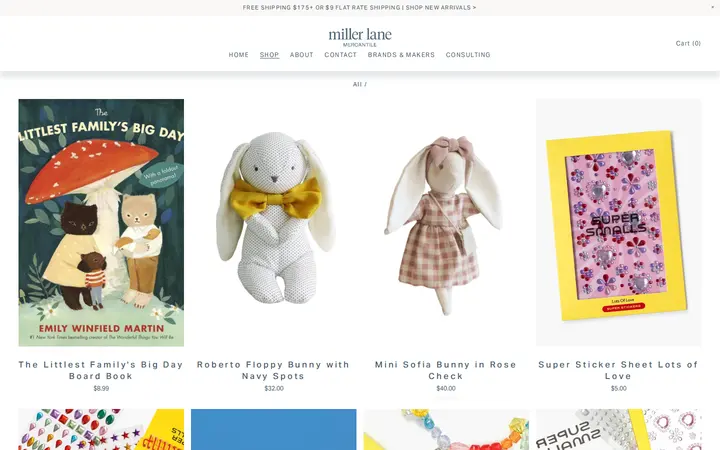The height and width of the screenshot is (450, 720).
Task: Click the miller lane mercantile logo
Action: [360, 37]
